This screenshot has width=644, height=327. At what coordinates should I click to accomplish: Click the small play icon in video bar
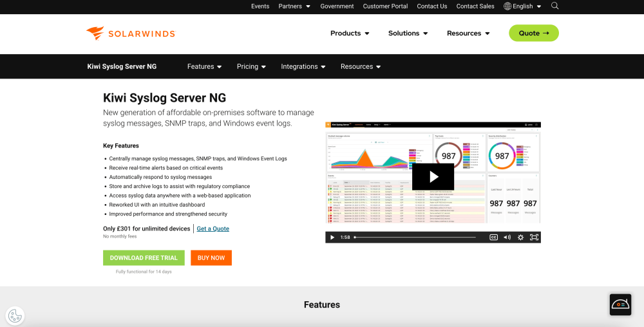(332, 237)
